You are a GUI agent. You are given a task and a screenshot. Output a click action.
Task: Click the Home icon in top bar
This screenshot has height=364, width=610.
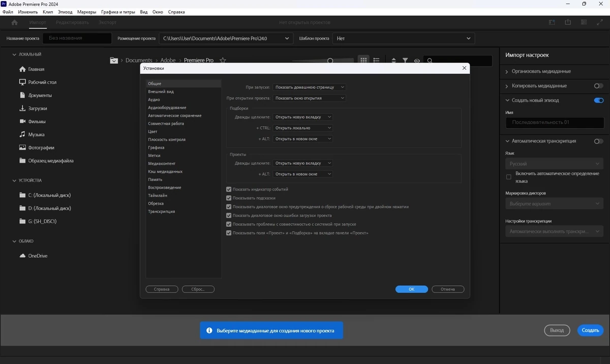tap(14, 22)
